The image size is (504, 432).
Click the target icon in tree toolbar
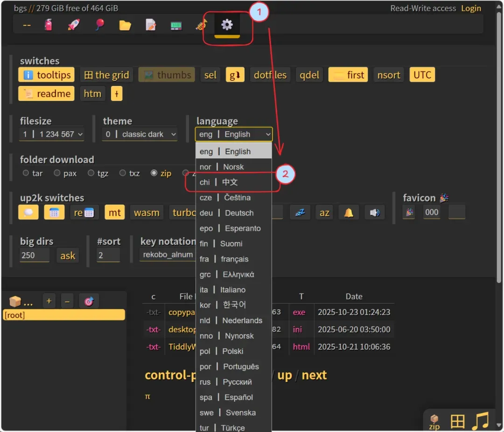(89, 301)
